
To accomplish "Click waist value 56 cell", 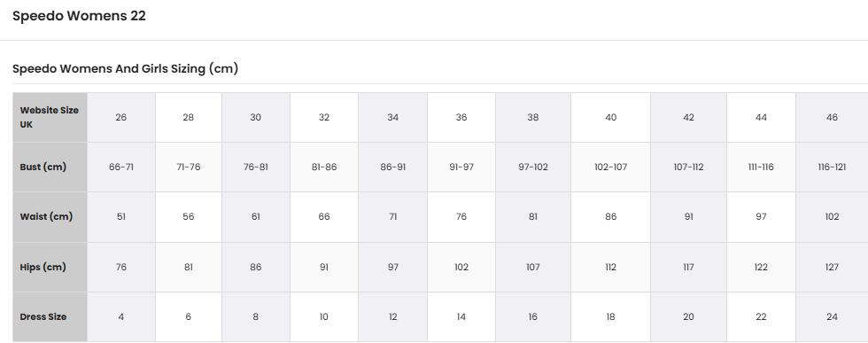I will click(188, 216).
